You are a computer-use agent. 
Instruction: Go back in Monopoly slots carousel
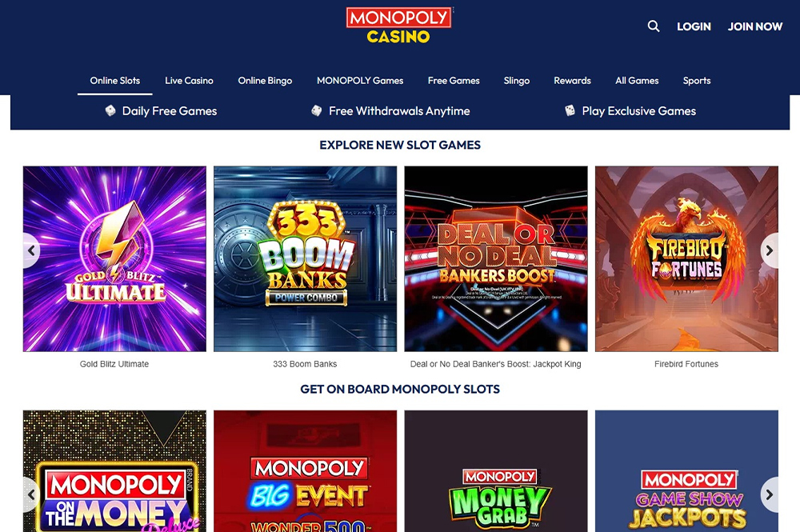32,494
